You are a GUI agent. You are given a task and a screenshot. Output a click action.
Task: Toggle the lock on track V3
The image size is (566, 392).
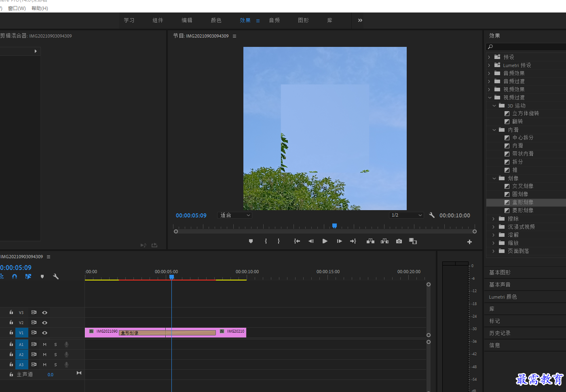coord(11,312)
